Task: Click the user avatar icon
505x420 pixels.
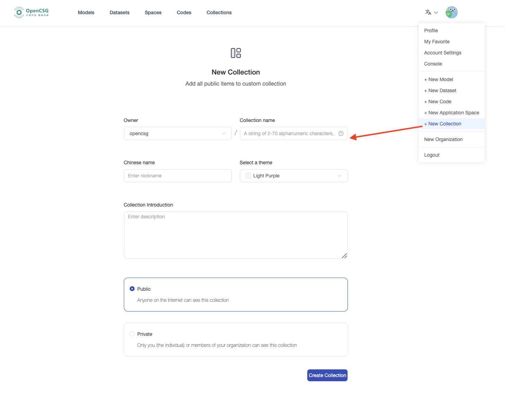Action: [x=451, y=12]
